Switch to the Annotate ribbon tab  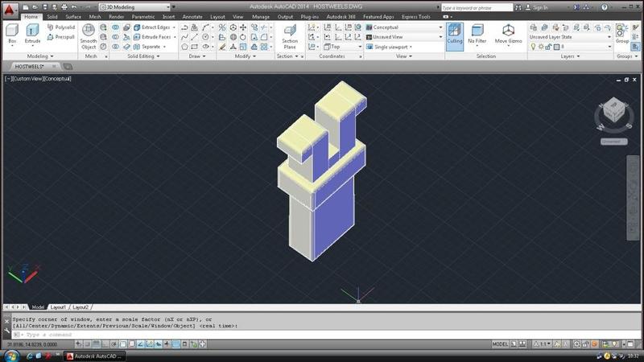pos(192,16)
